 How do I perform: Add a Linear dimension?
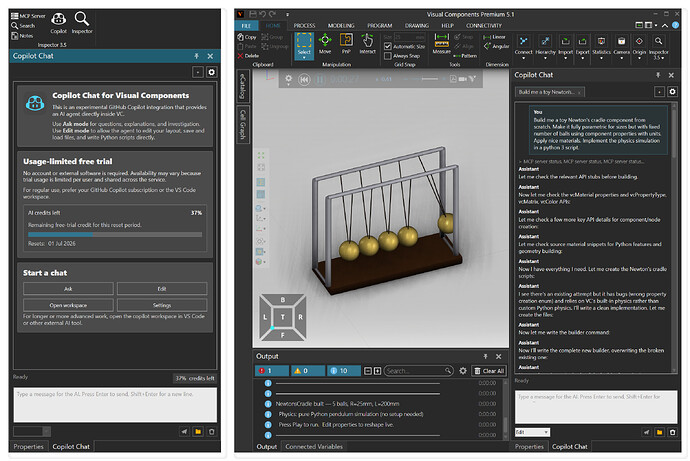(x=494, y=37)
